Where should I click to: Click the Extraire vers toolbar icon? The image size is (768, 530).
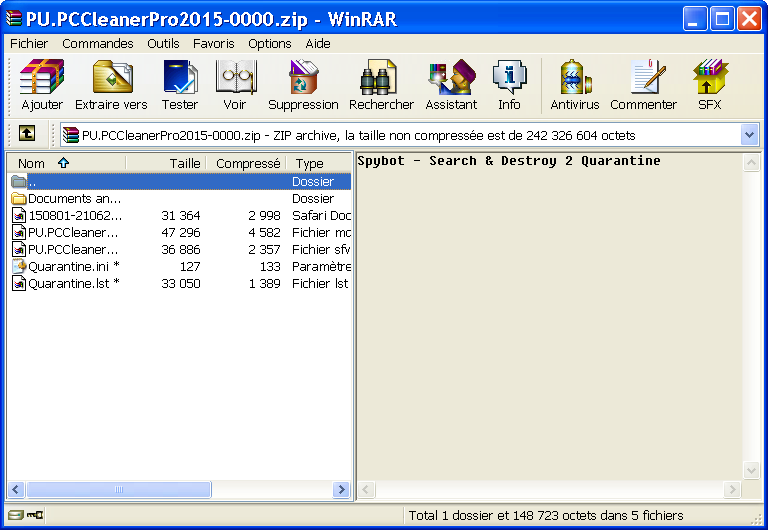[113, 77]
